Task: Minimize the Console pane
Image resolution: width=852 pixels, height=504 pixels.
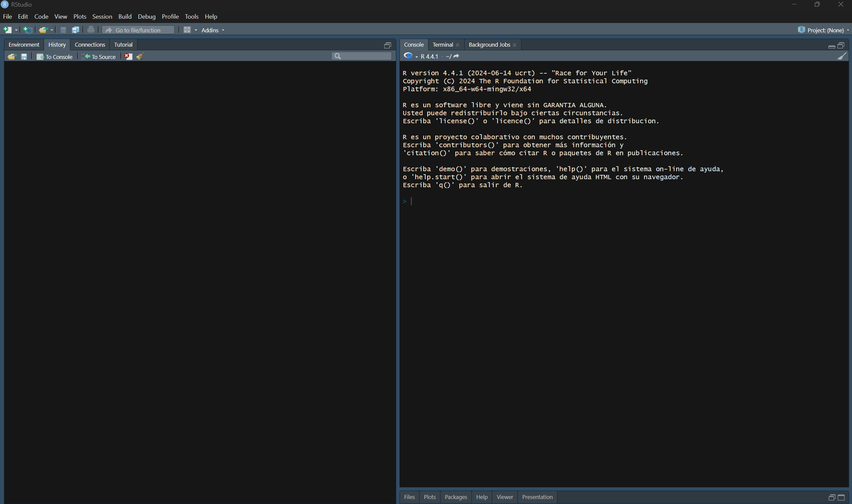Action: 832,47
